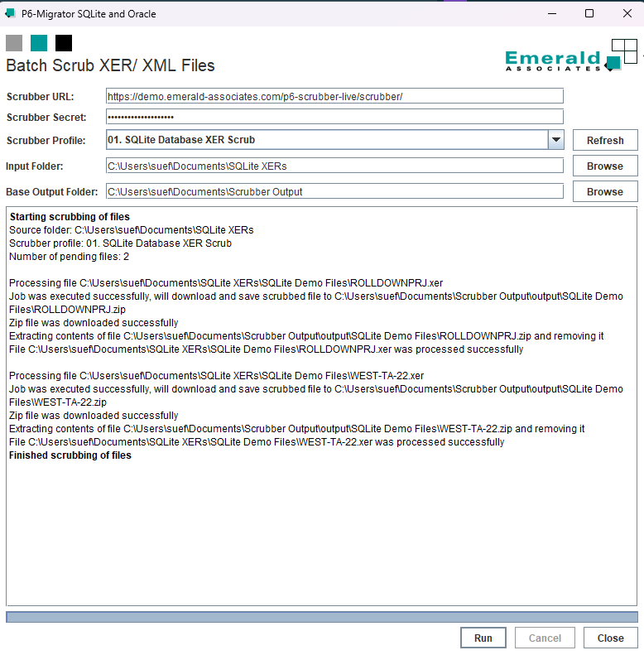Open the Scrubber Profile dropdown arrow

click(x=556, y=140)
